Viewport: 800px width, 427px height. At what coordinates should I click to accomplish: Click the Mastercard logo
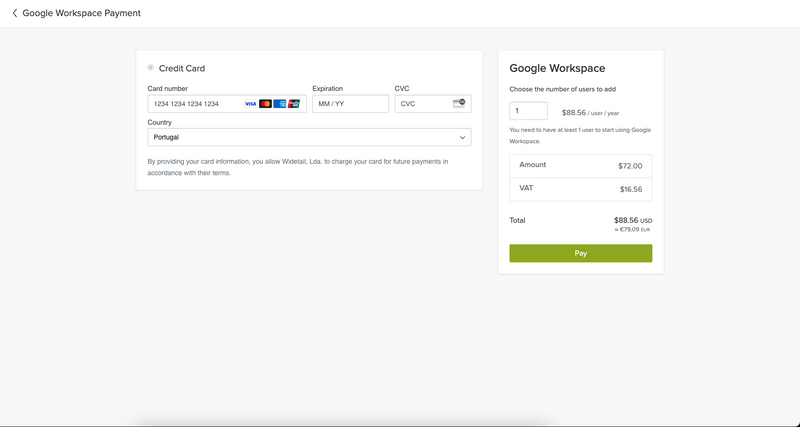pos(265,104)
